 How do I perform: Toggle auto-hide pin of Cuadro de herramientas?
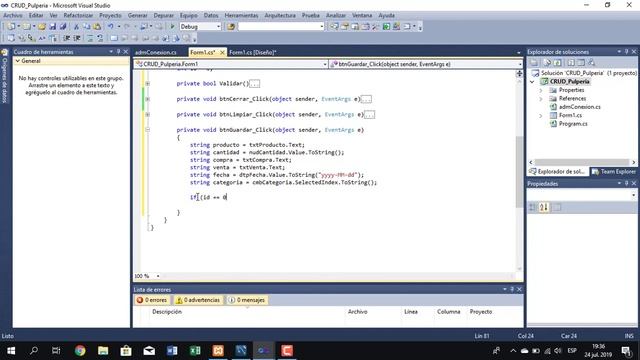click(x=118, y=52)
